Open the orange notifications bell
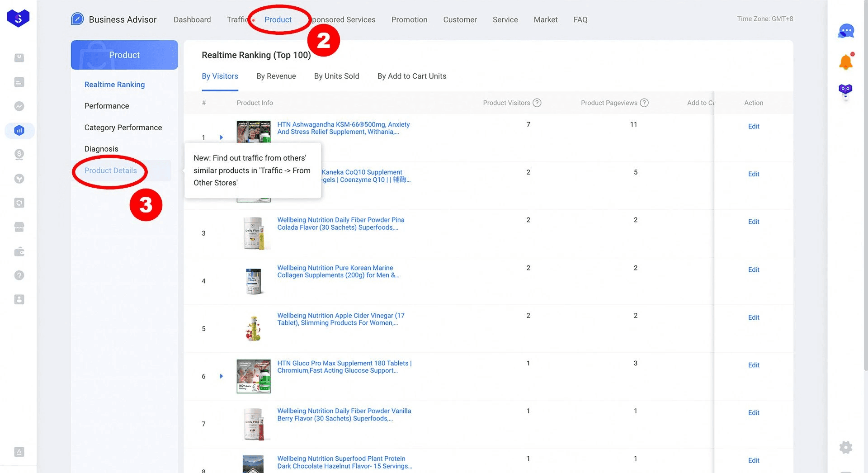Image resolution: width=868 pixels, height=473 pixels. (x=846, y=61)
